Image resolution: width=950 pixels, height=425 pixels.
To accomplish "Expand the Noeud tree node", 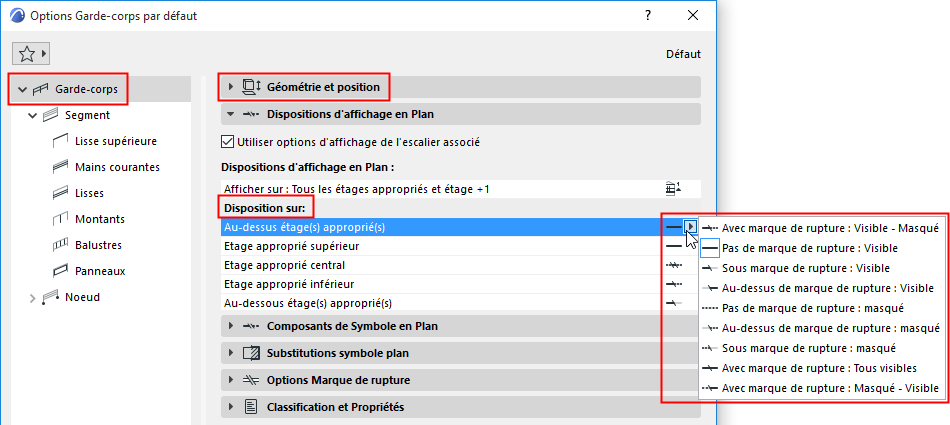I will [32, 297].
